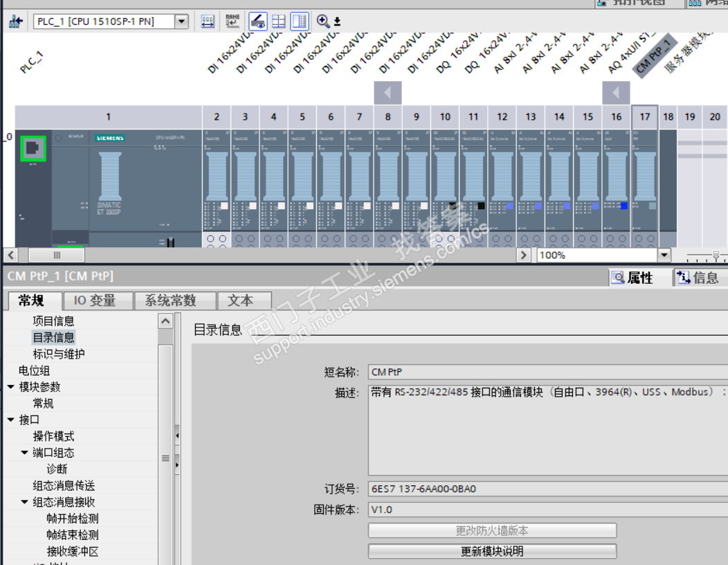Select the green PROFINET port on the CPU
This screenshot has height=565, width=728.
(x=33, y=149)
